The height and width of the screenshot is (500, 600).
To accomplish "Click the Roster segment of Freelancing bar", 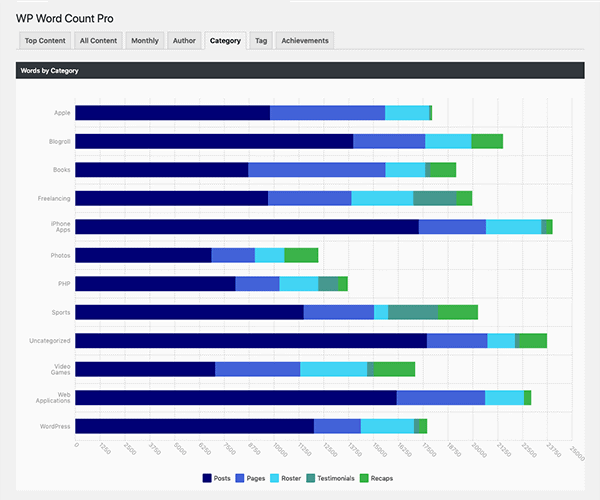I will pyautogui.click(x=382, y=199).
